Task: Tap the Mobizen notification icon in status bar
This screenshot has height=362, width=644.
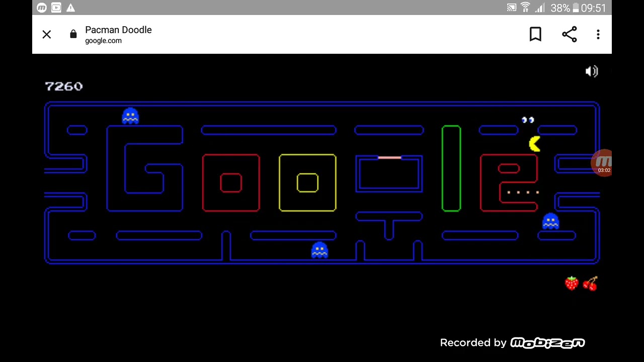Action: 42,8
